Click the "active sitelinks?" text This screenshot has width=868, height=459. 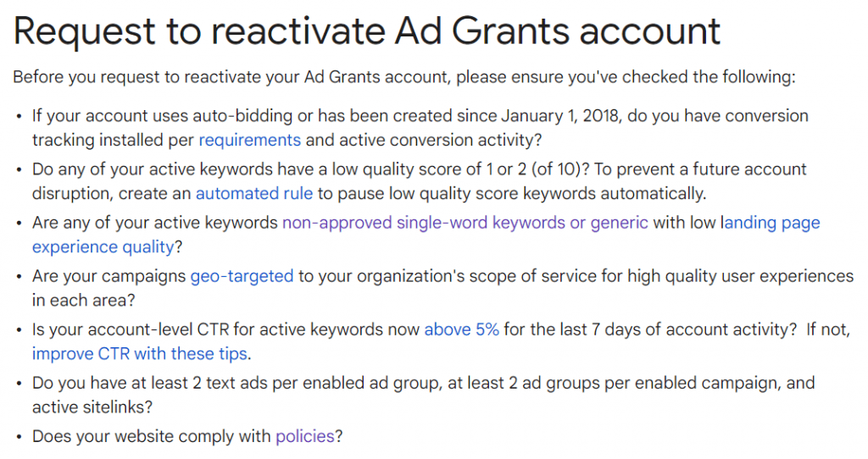point(92,407)
